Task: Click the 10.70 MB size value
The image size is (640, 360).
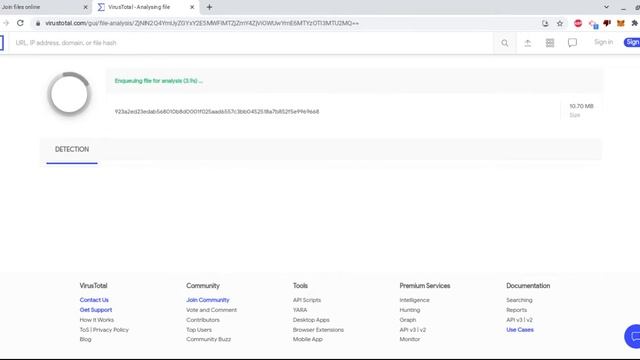Action: click(x=581, y=106)
